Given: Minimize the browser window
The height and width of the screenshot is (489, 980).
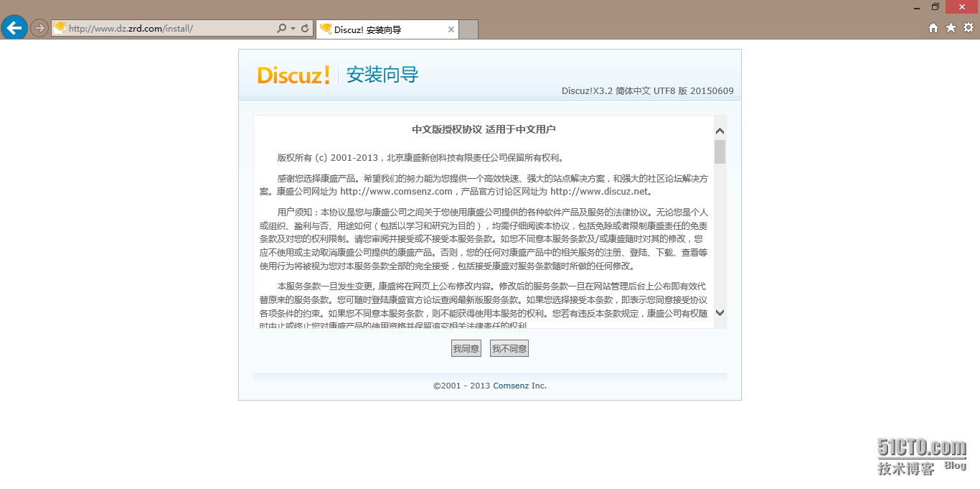Looking at the screenshot, I should pyautogui.click(x=916, y=6).
